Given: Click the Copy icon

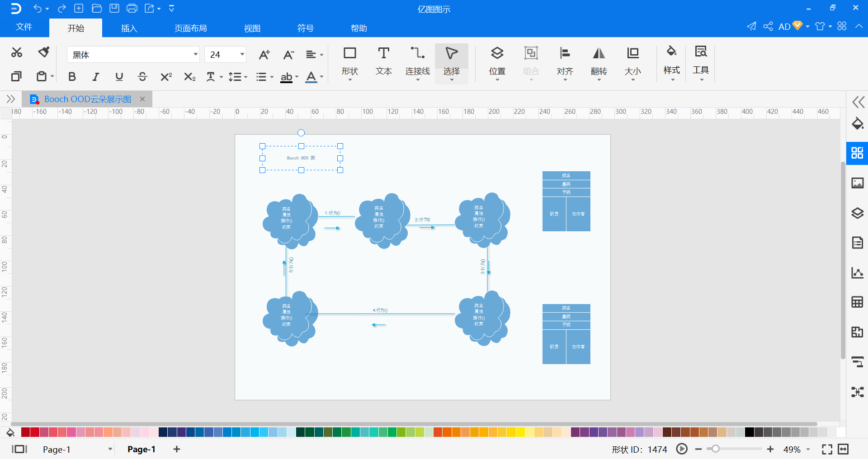Looking at the screenshot, I should 16,76.
